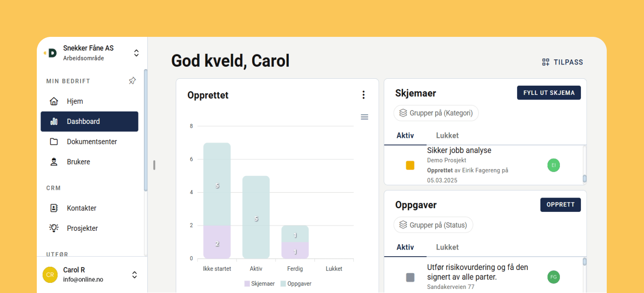Screen dimensions: 644x293
Task: Click the TILPASS customize button
Action: click(x=562, y=62)
